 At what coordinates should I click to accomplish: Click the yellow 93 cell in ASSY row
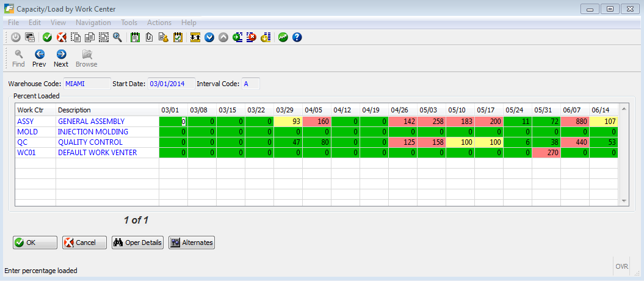tap(288, 121)
